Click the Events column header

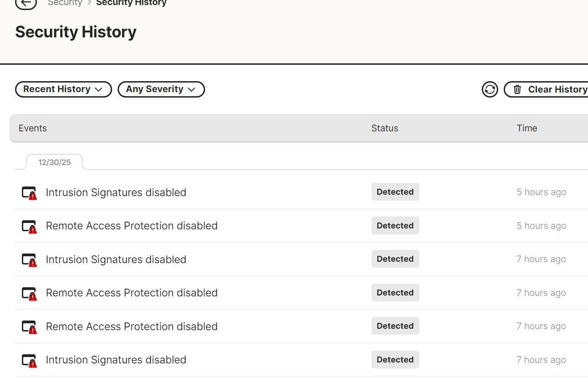[x=33, y=128]
